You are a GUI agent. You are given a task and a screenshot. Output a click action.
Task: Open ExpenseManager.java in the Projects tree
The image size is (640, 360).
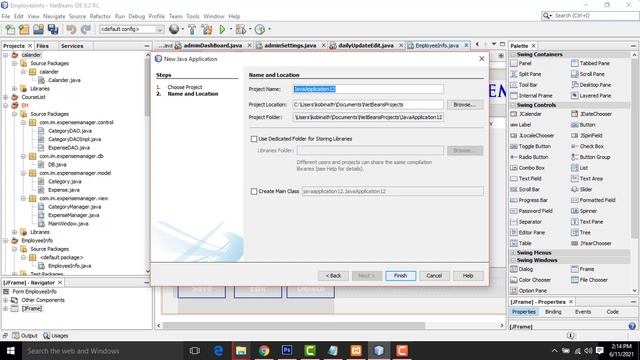(x=73, y=215)
